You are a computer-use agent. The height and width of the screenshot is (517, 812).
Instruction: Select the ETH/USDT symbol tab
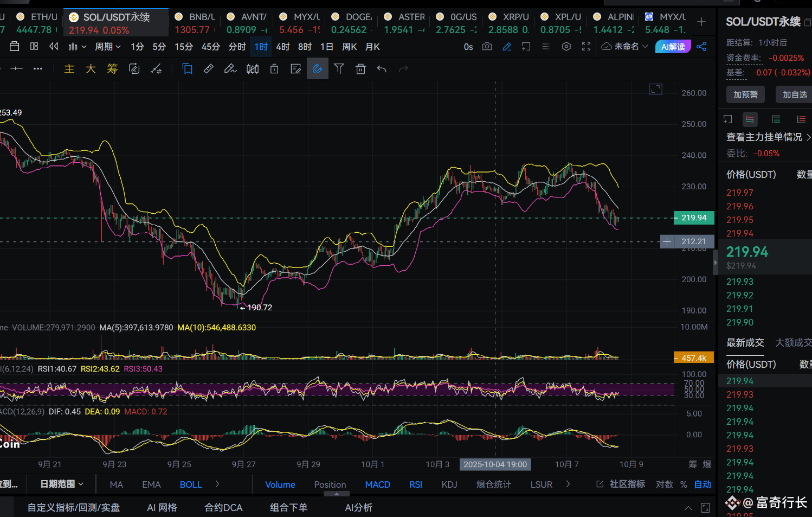[x=37, y=23]
